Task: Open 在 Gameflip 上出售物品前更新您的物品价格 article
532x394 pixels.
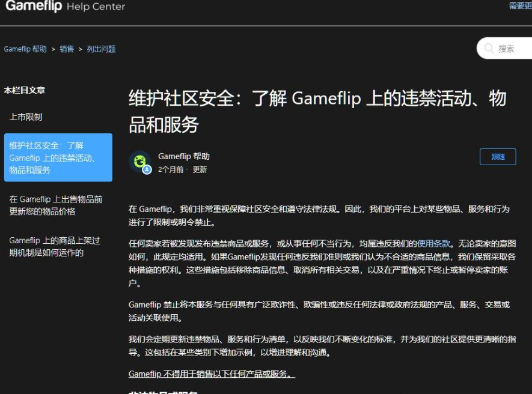Action: (56, 205)
